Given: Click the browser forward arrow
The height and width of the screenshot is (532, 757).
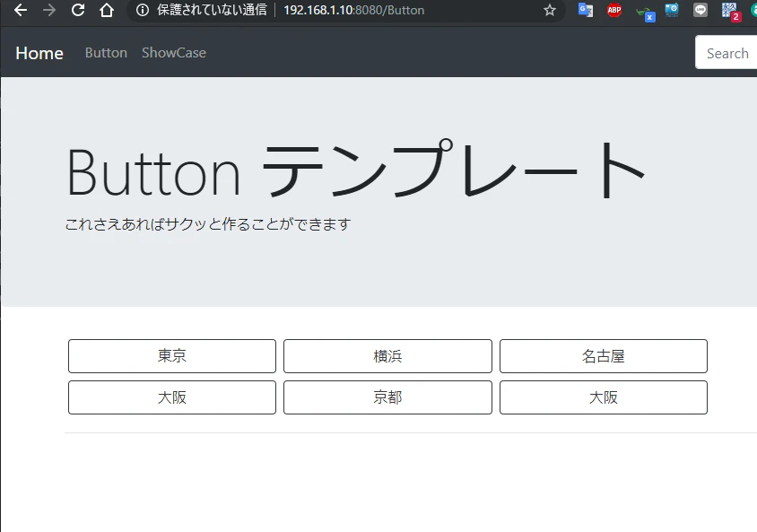Looking at the screenshot, I should coord(49,10).
